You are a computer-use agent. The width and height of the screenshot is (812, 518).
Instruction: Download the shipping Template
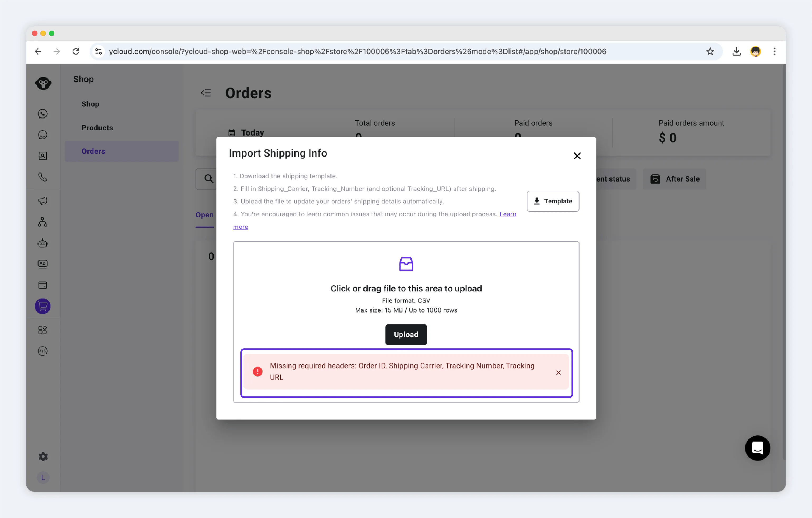click(x=553, y=201)
